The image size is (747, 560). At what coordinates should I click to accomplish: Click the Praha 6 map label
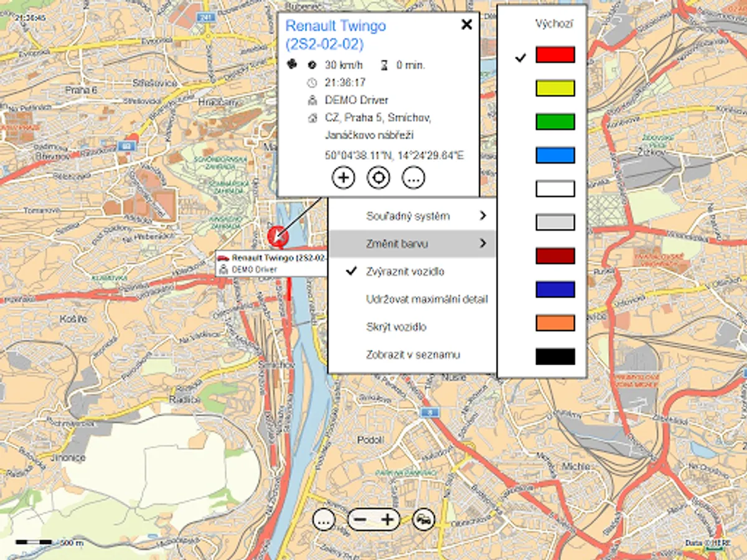coord(81,90)
